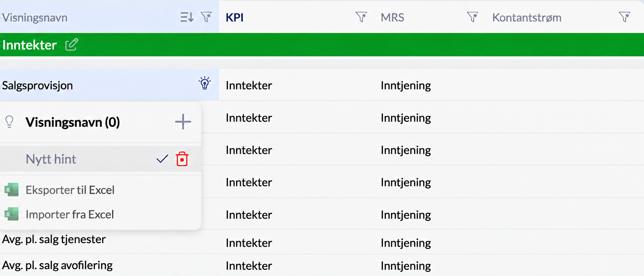This screenshot has height=276, width=644.
Task: Click the Excel icon next to Importer fra Excel
Action: tap(11, 214)
